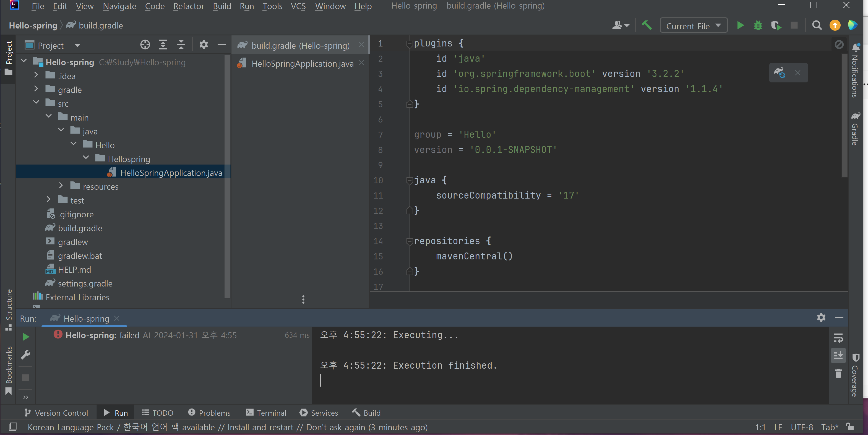Open the VCS menu
The image size is (868, 435).
[x=298, y=6]
